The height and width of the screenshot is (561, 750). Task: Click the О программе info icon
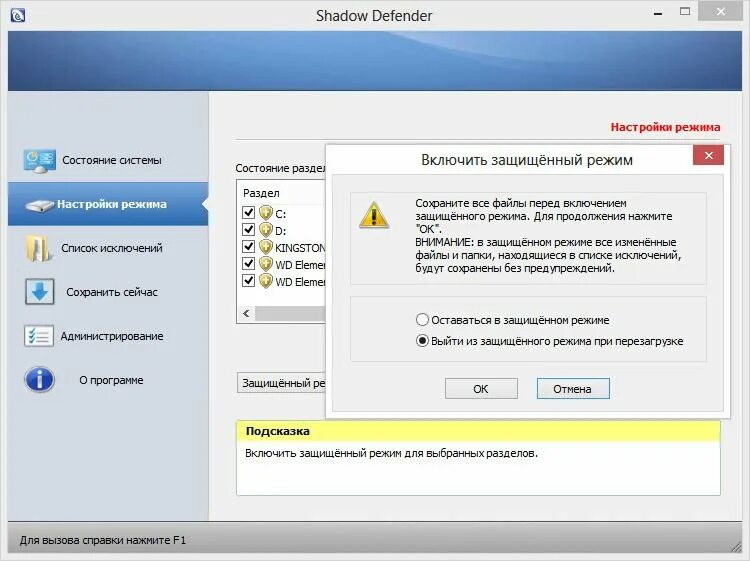click(x=39, y=380)
